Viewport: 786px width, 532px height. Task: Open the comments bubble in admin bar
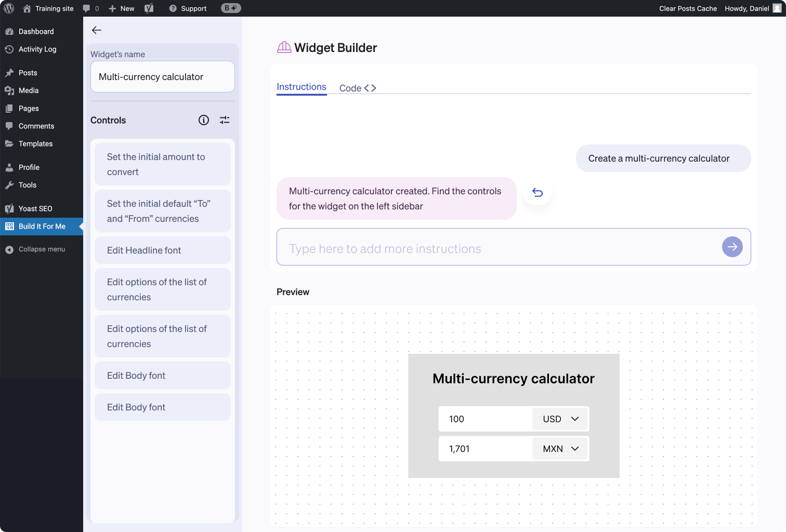90,8
